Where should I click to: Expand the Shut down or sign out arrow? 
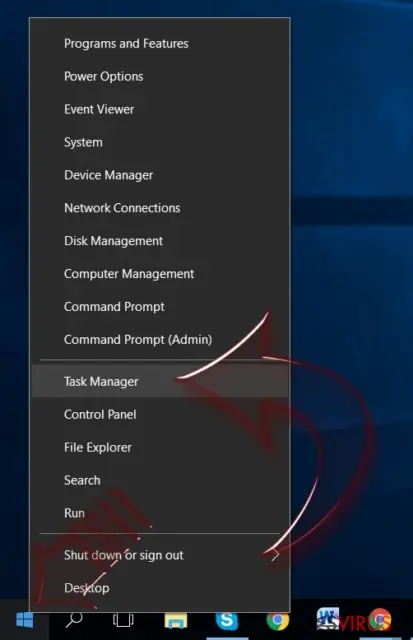point(276,555)
